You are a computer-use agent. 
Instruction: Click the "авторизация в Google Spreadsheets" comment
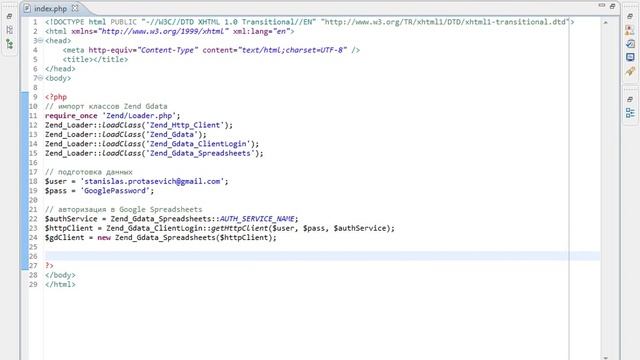click(x=124, y=210)
